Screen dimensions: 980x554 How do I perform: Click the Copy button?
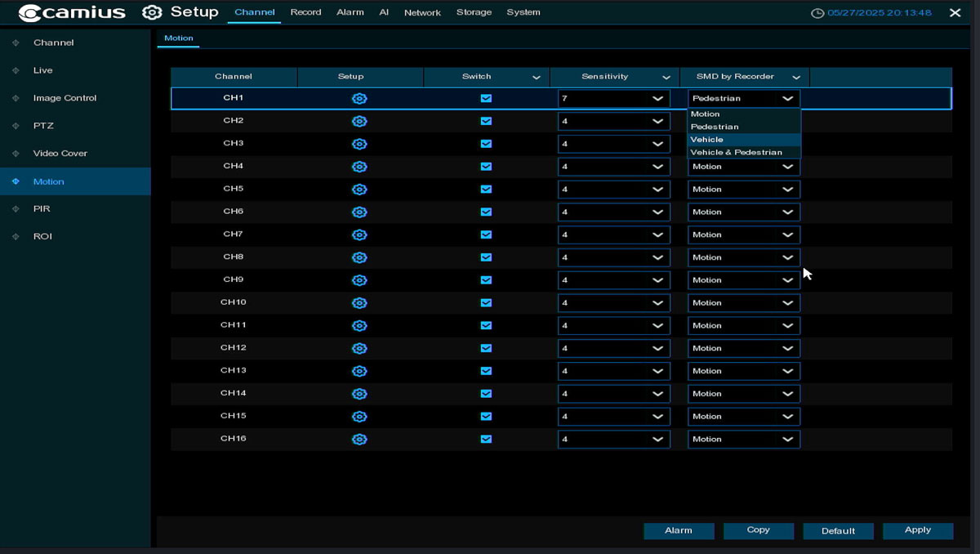(x=758, y=529)
